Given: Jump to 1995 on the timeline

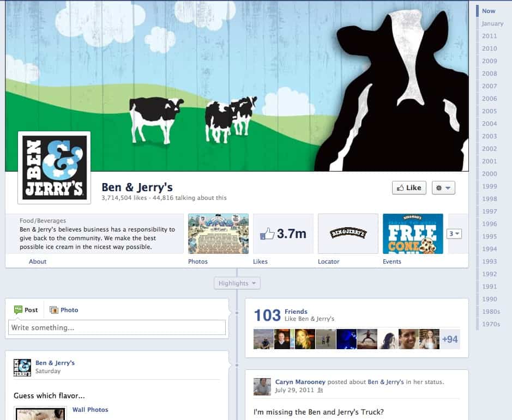Looking at the screenshot, I should [490, 236].
